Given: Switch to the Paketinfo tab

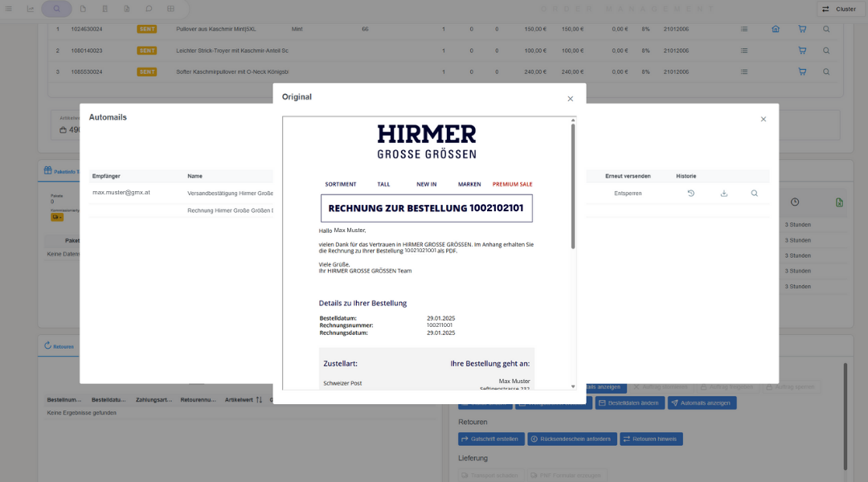Looking at the screenshot, I should (x=61, y=171).
